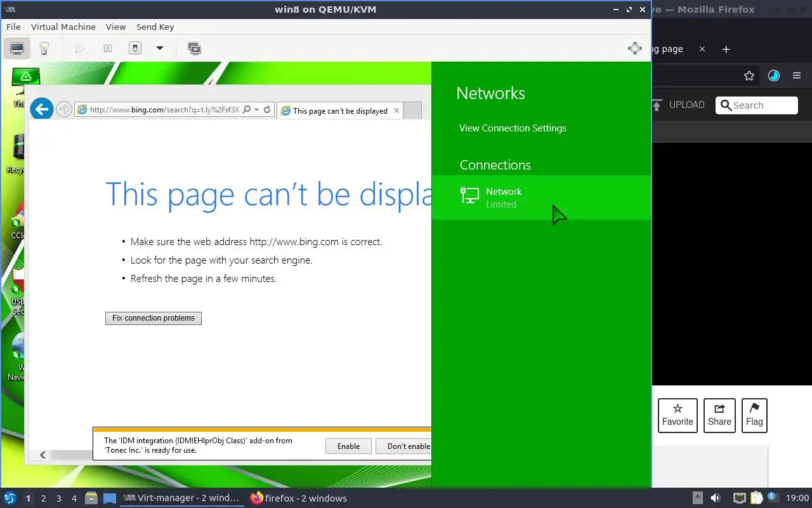Switch to workspace 2 in the panel
Viewport: 812px width, 508px height.
(x=43, y=498)
